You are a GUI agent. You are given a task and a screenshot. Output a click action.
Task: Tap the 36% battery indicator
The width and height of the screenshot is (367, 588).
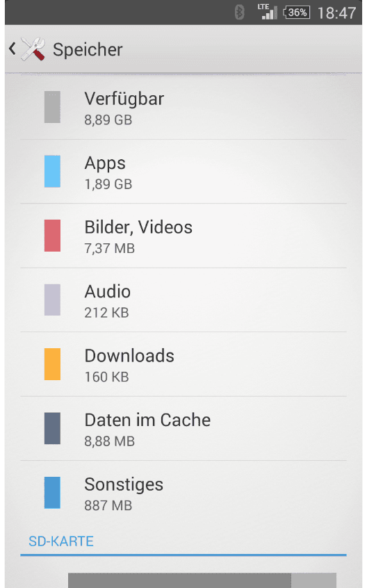point(297,13)
